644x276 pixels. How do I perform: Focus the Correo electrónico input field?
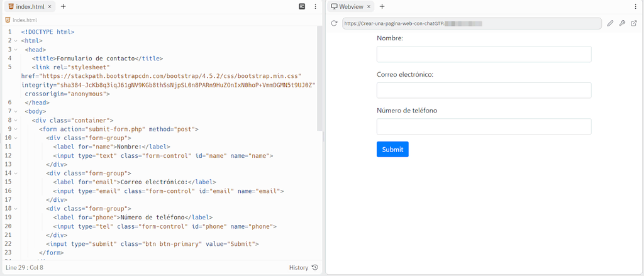(484, 91)
